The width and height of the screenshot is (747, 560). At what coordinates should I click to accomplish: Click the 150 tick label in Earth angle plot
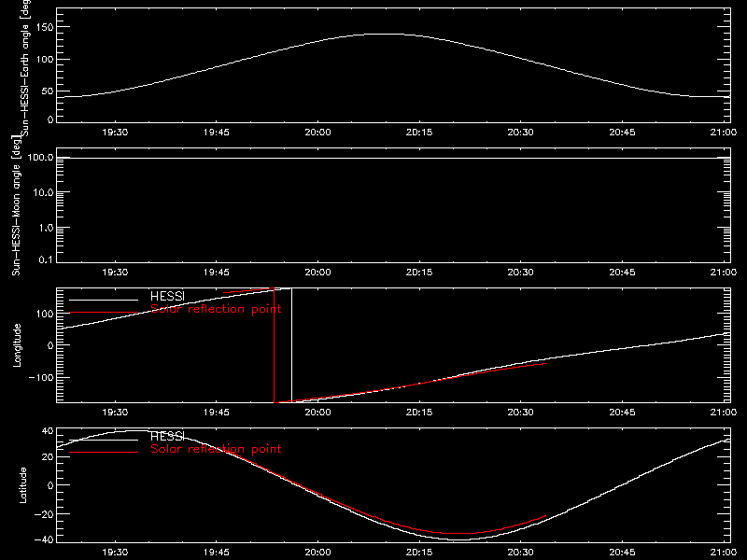[45, 28]
